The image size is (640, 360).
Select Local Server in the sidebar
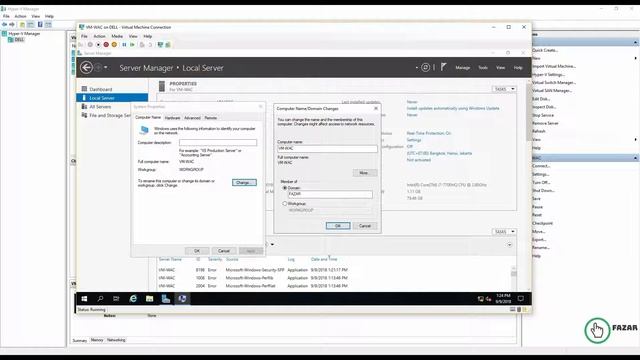(112, 98)
